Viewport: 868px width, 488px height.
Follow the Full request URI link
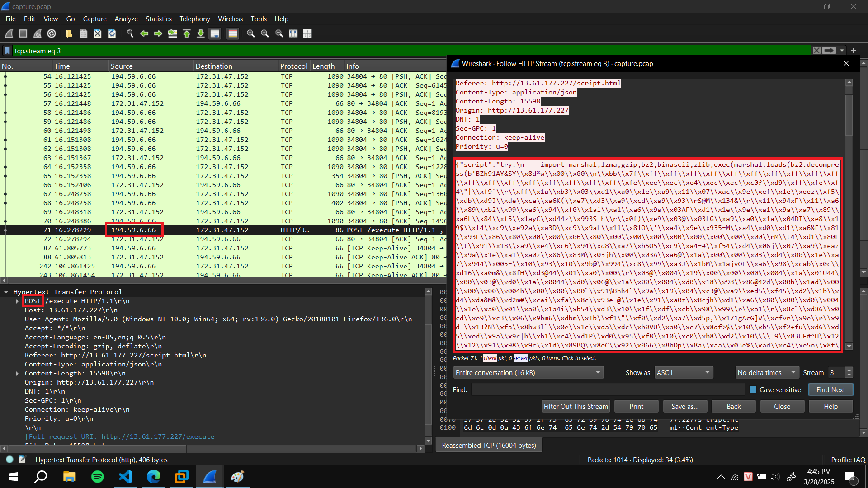tap(121, 436)
